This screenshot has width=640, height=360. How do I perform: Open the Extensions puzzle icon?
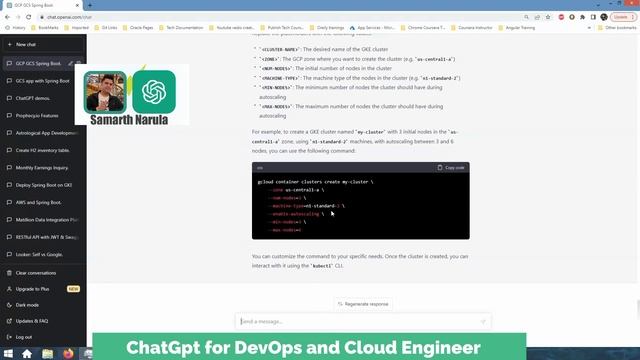[x=582, y=17]
